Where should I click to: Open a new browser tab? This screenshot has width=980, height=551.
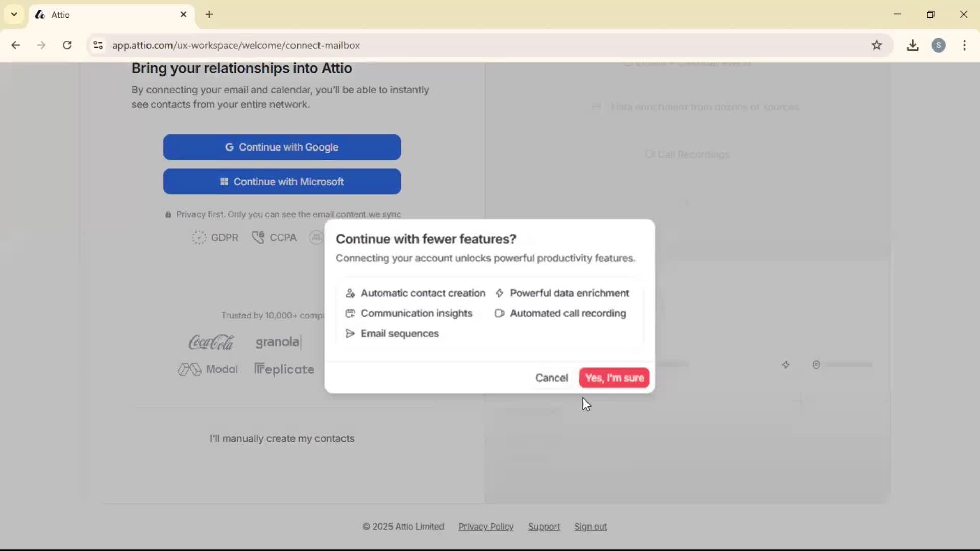209,15
